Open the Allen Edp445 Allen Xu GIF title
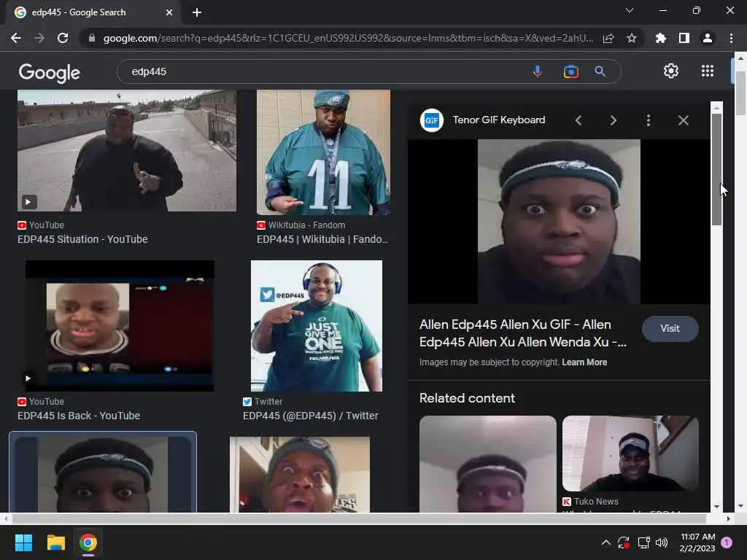The width and height of the screenshot is (747, 560). pyautogui.click(x=523, y=332)
